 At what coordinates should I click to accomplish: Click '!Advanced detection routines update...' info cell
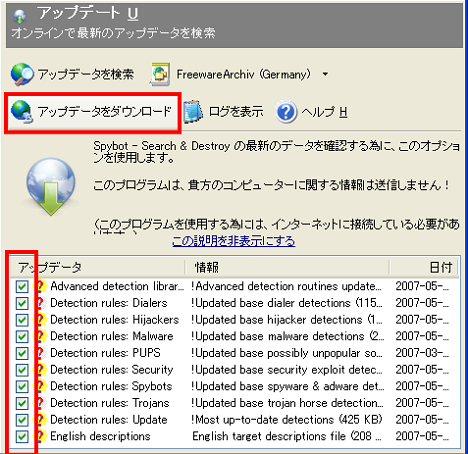286,286
